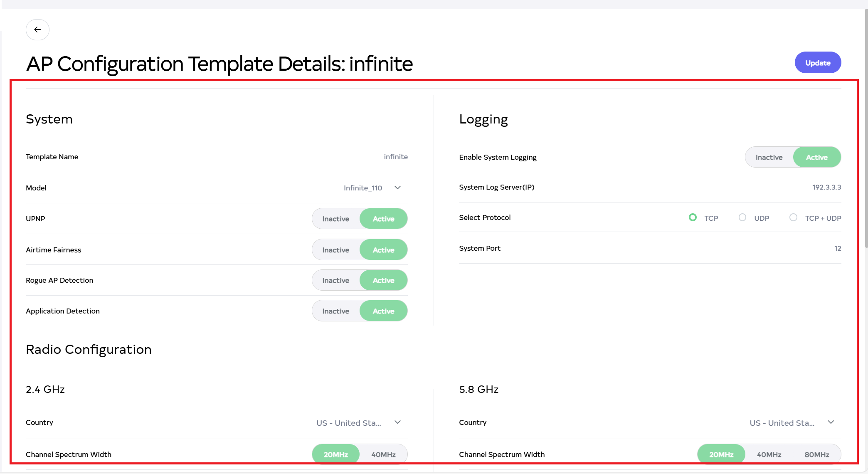Select 40MHz width for 2.4 GHz

click(x=383, y=454)
